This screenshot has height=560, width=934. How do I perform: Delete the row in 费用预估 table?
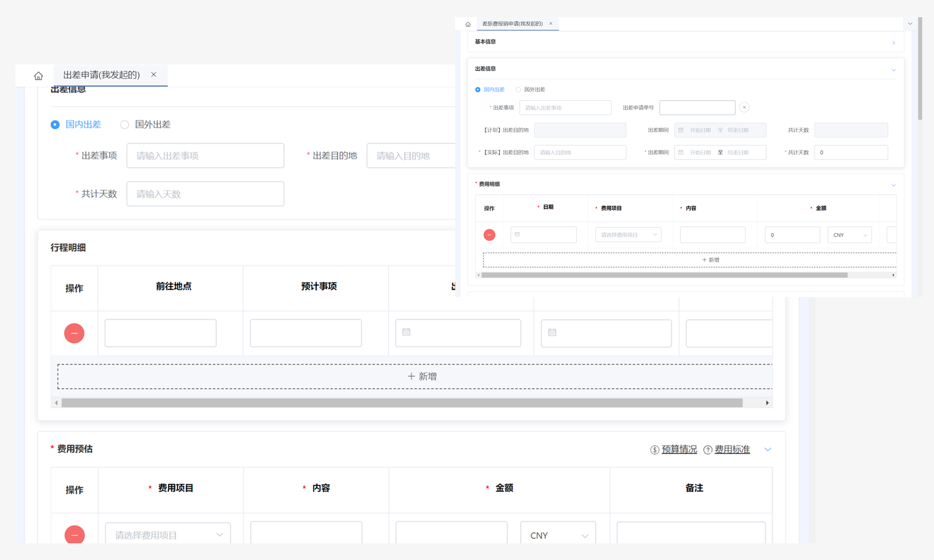click(74, 534)
